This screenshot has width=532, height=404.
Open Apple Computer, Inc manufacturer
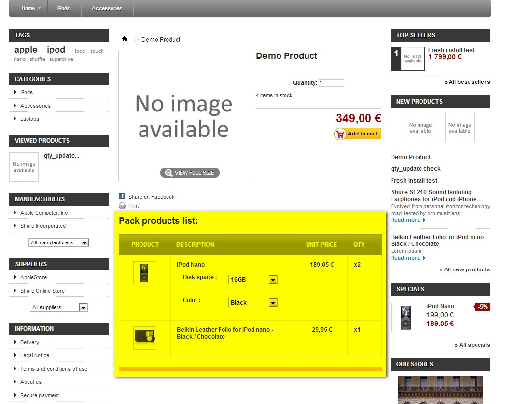click(44, 213)
